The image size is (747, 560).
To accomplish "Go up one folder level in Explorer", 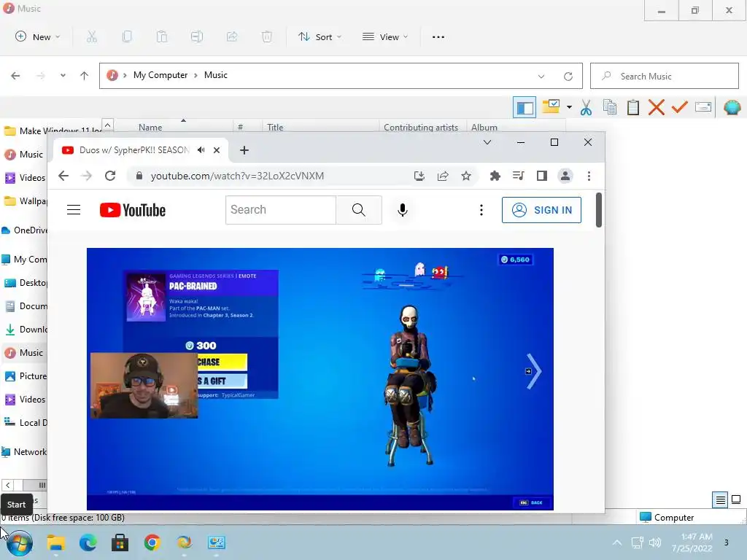I will click(85, 76).
